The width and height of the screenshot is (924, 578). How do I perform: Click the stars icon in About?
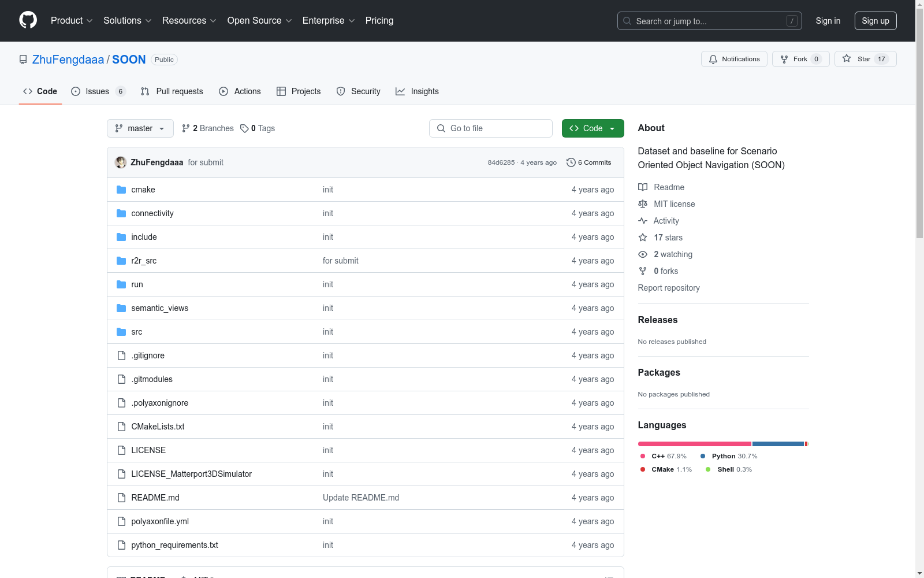pos(643,238)
